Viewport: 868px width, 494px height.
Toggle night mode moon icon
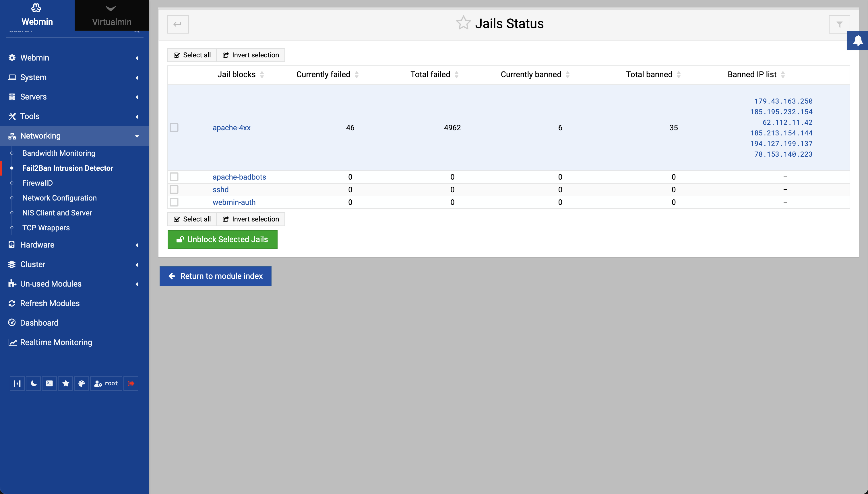(33, 383)
